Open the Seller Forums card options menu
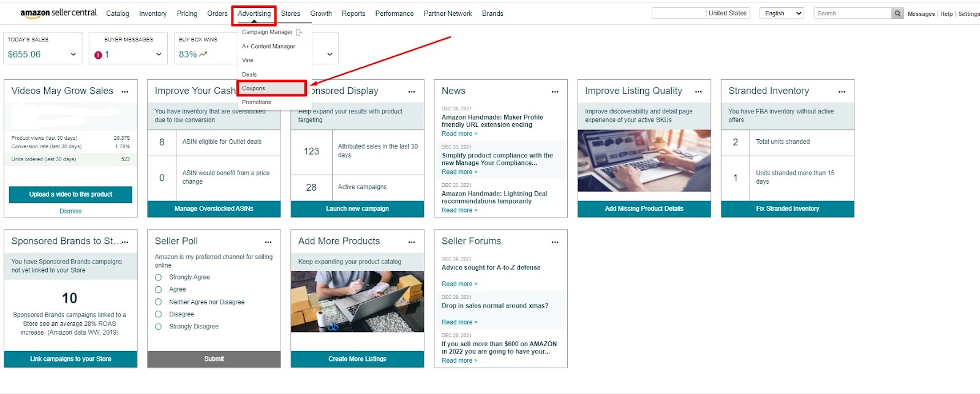 tap(555, 242)
